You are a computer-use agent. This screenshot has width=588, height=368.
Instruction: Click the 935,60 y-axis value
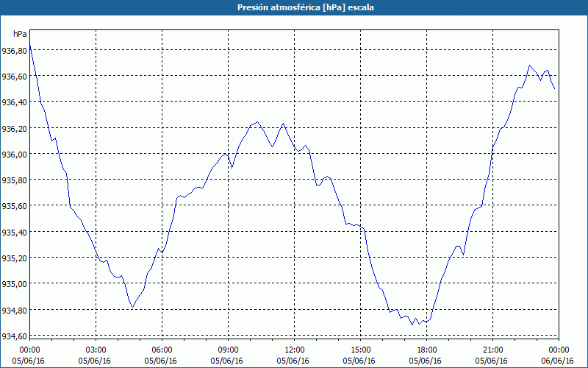14,206
